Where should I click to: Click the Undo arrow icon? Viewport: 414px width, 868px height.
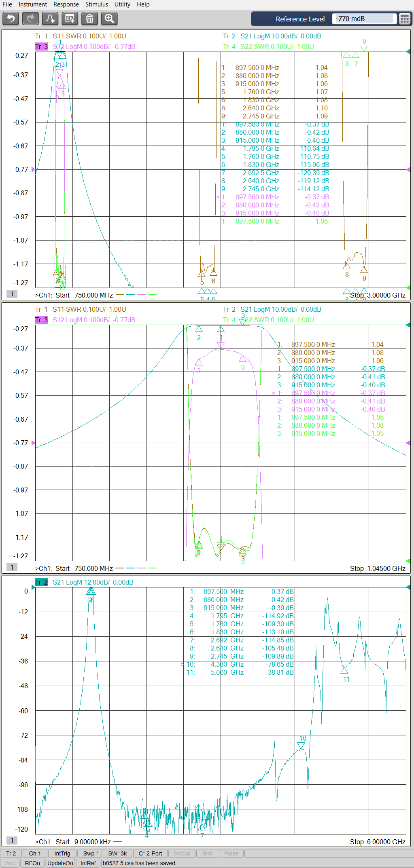coord(11,19)
